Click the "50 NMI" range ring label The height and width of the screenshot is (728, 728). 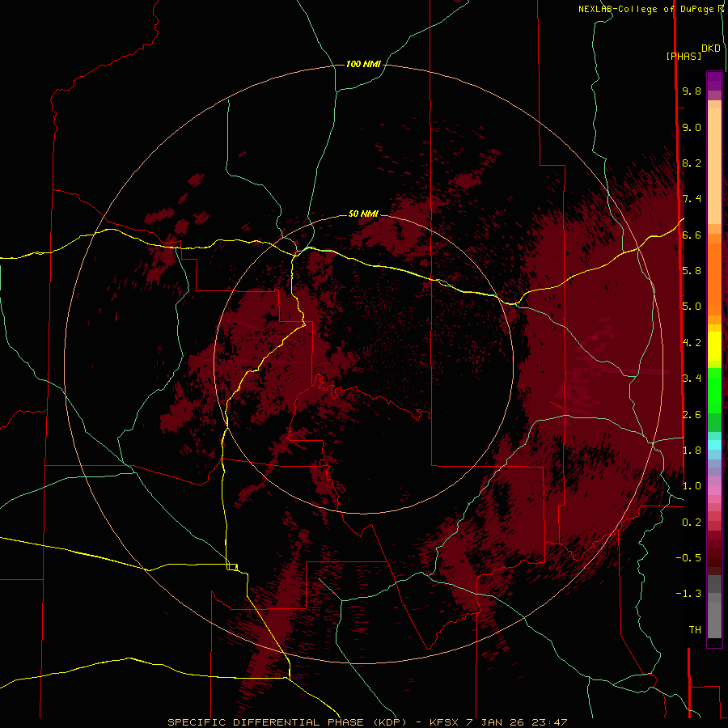(x=363, y=214)
